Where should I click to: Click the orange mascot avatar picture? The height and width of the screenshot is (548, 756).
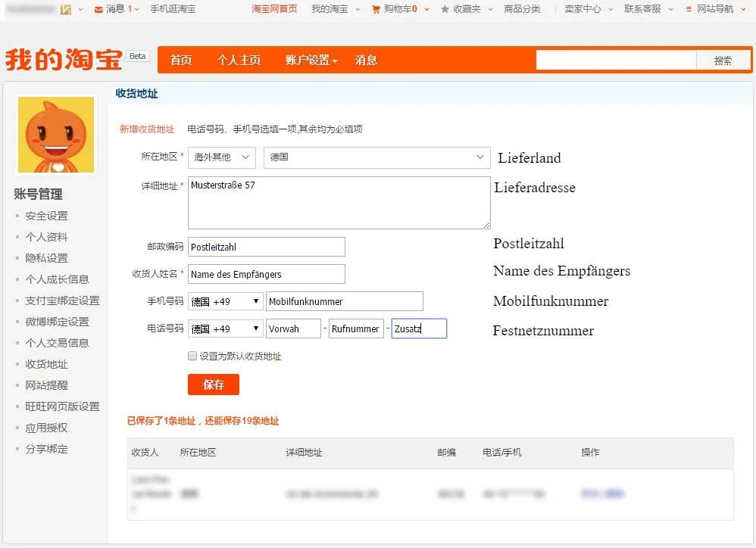[56, 135]
